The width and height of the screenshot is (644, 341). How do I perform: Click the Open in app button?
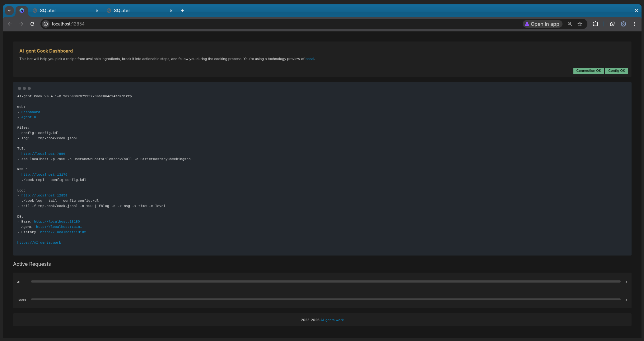542,24
